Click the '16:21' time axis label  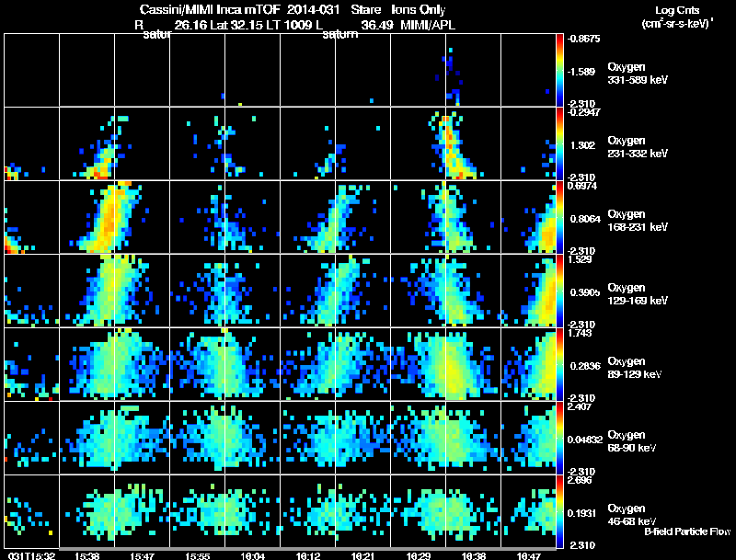tap(362, 555)
